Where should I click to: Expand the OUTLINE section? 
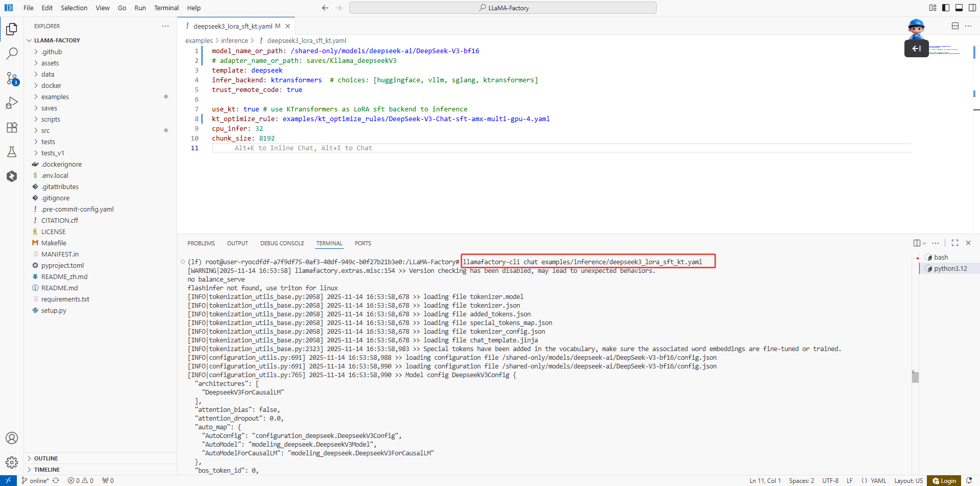coord(46,458)
